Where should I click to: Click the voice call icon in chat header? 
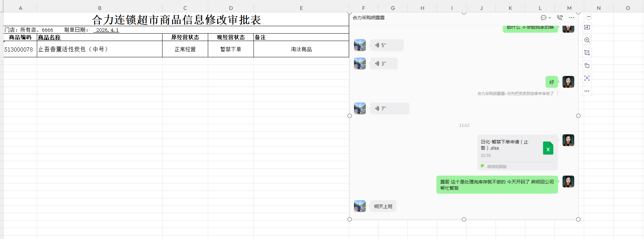560,18
